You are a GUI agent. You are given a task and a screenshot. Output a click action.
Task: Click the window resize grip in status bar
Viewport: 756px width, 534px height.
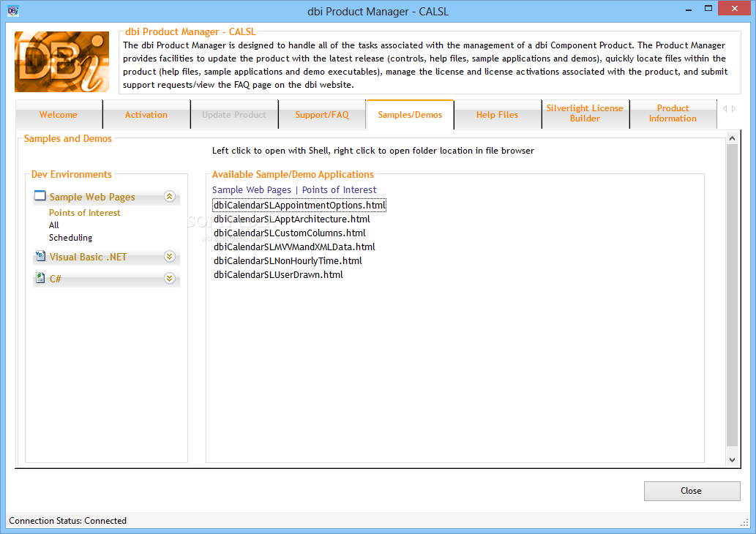744,522
